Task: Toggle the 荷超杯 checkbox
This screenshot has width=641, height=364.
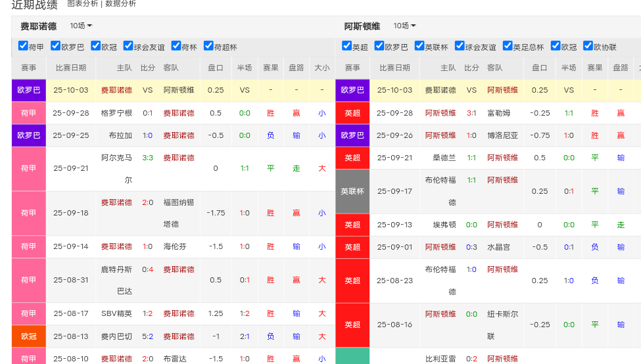Action: [x=209, y=46]
